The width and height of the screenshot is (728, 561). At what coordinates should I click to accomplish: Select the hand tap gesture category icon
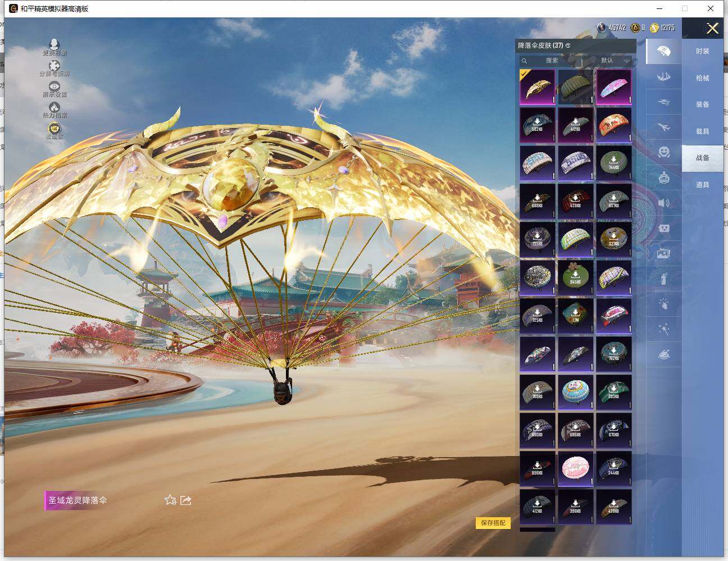(663, 304)
